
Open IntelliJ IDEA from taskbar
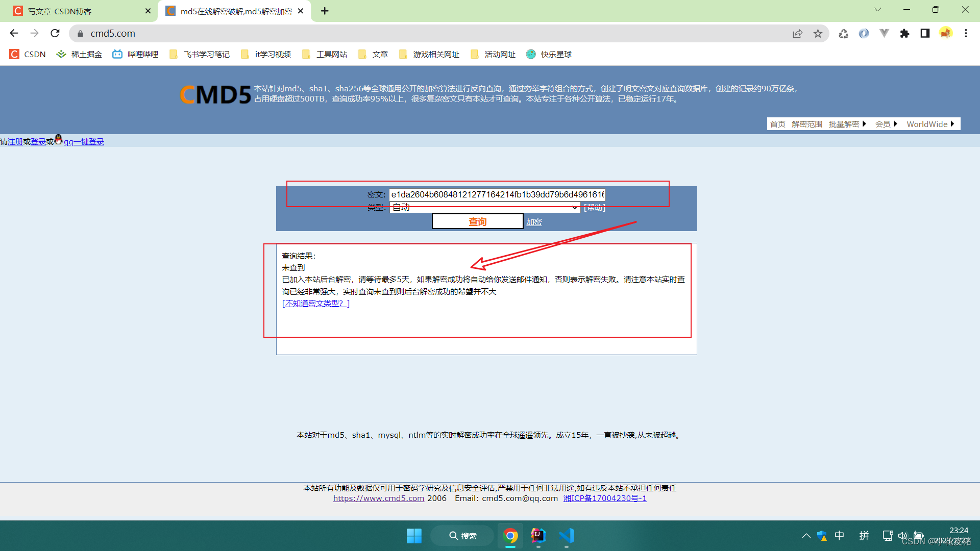(538, 536)
